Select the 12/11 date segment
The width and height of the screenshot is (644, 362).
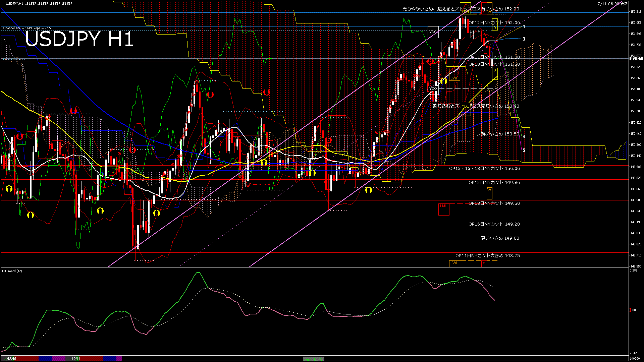(x=76, y=359)
